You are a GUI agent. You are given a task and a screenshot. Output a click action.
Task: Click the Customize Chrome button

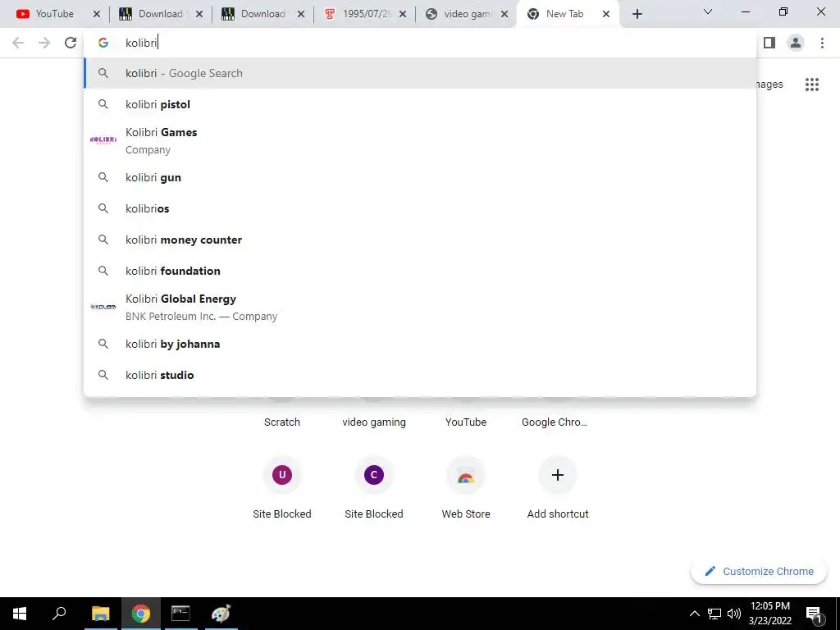point(759,571)
